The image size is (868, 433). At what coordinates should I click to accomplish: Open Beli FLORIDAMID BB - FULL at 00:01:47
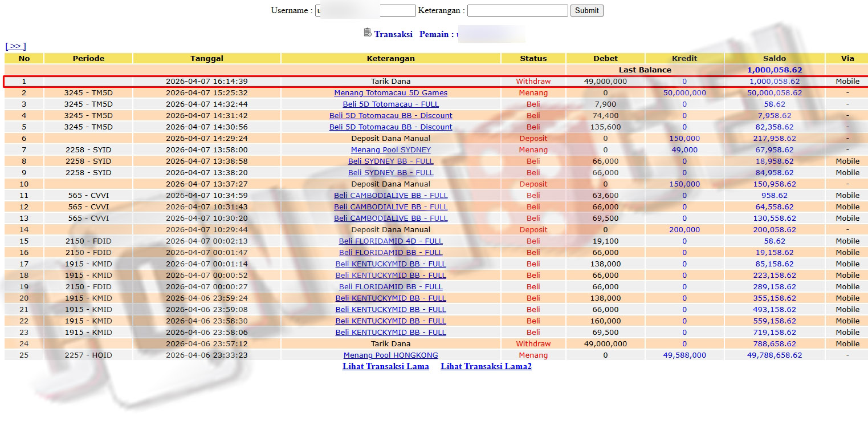tap(391, 253)
